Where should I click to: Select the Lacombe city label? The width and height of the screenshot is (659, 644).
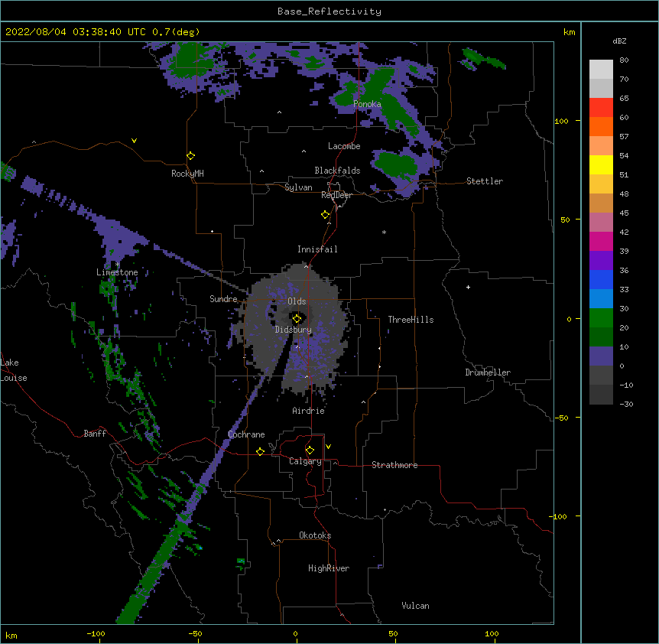click(344, 146)
